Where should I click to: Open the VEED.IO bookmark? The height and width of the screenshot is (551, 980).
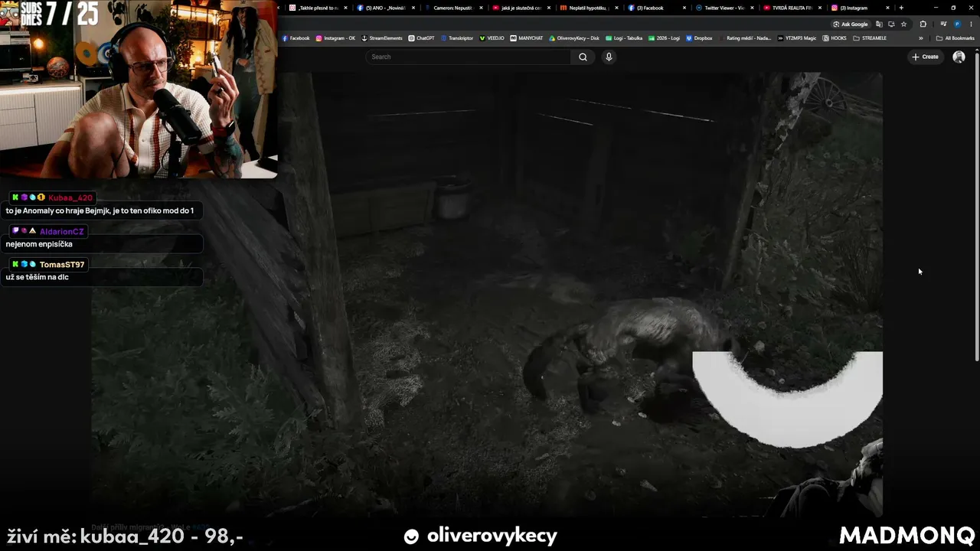click(x=492, y=38)
